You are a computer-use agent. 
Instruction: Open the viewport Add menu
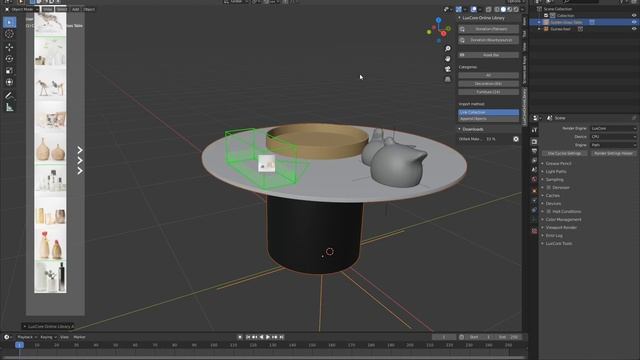click(75, 9)
